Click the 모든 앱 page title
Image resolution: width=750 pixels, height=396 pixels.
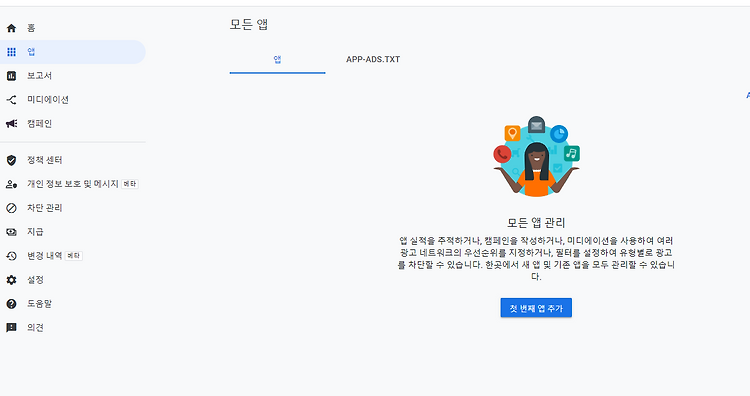pyautogui.click(x=249, y=24)
